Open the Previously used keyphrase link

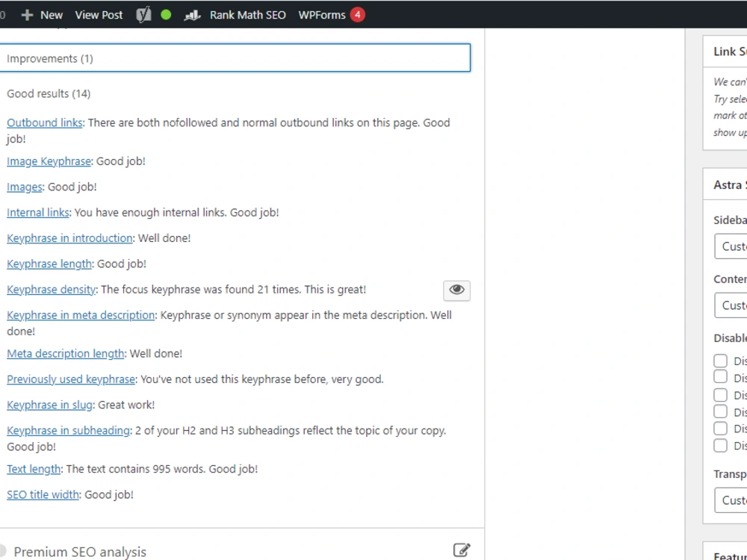71,379
